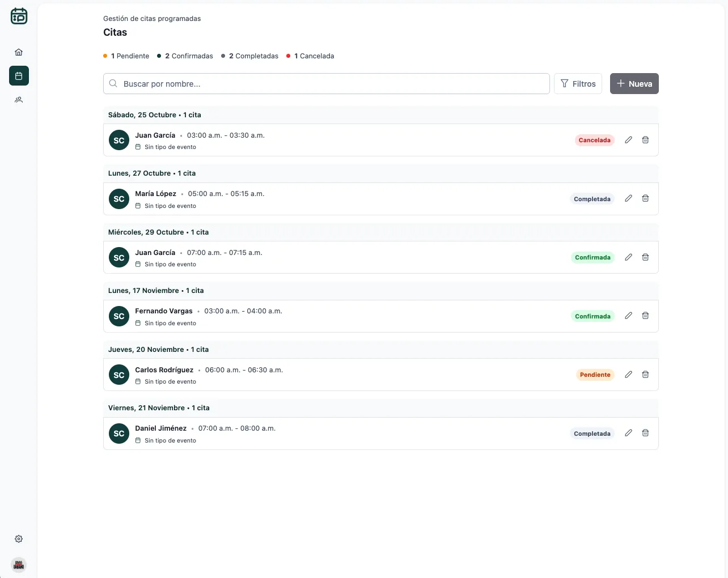Open the app logo in sidebar
Image resolution: width=728 pixels, height=578 pixels.
point(19,16)
